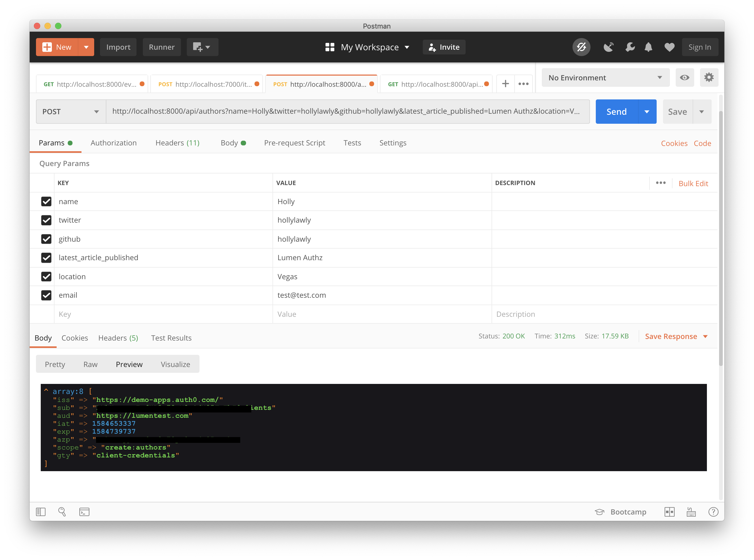Open the Test Results tab
This screenshot has width=754, height=560.
(171, 338)
